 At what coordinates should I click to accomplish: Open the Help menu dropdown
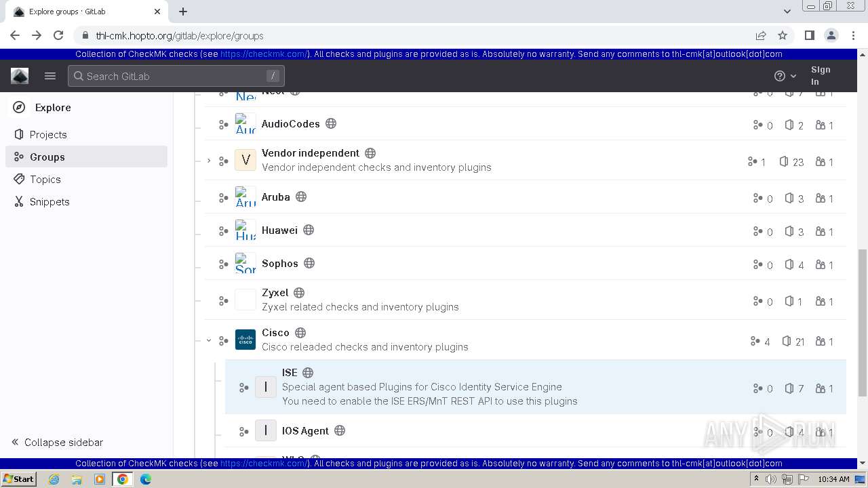(x=785, y=76)
